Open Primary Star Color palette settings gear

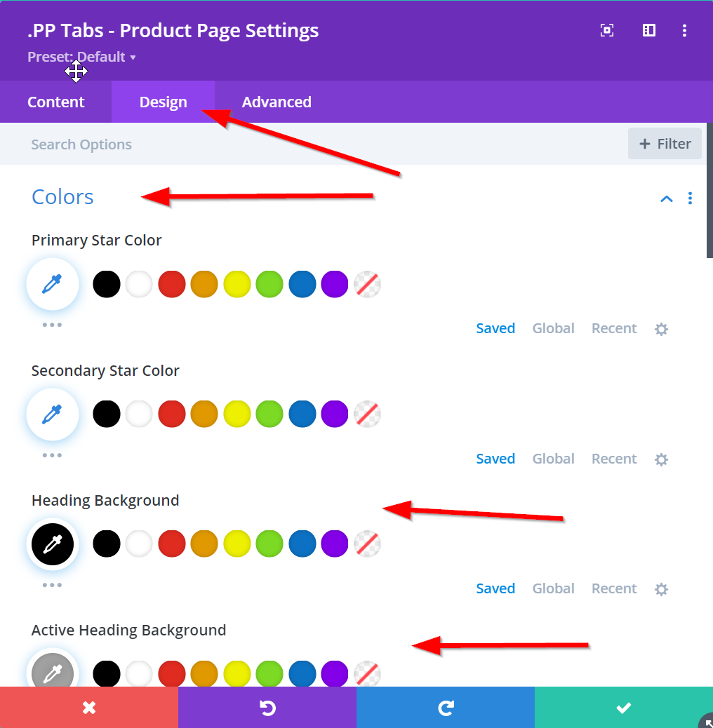(x=661, y=329)
